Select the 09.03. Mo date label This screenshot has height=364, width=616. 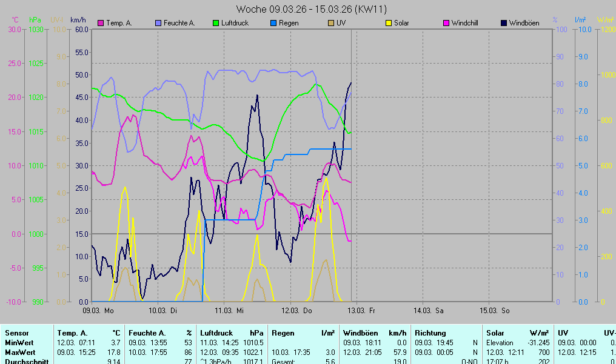pos(98,311)
